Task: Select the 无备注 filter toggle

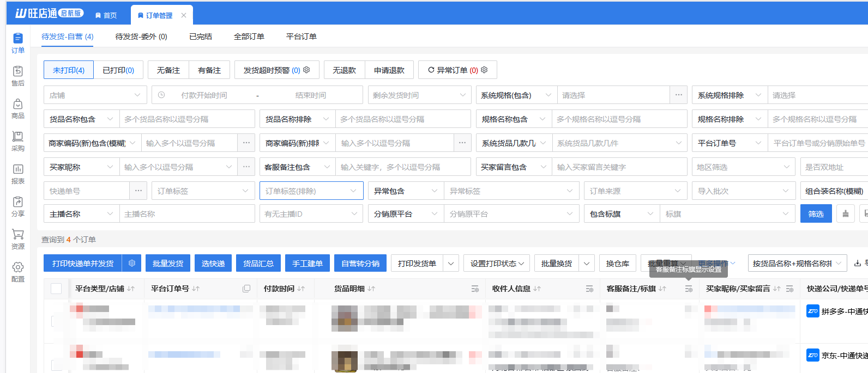Action: click(168, 70)
